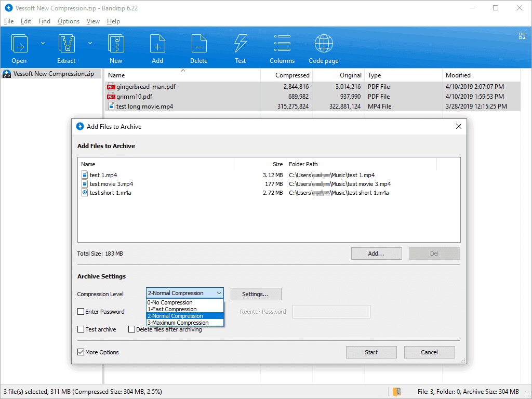The image size is (532, 399).
Task: Open the File menu
Action: (9, 21)
